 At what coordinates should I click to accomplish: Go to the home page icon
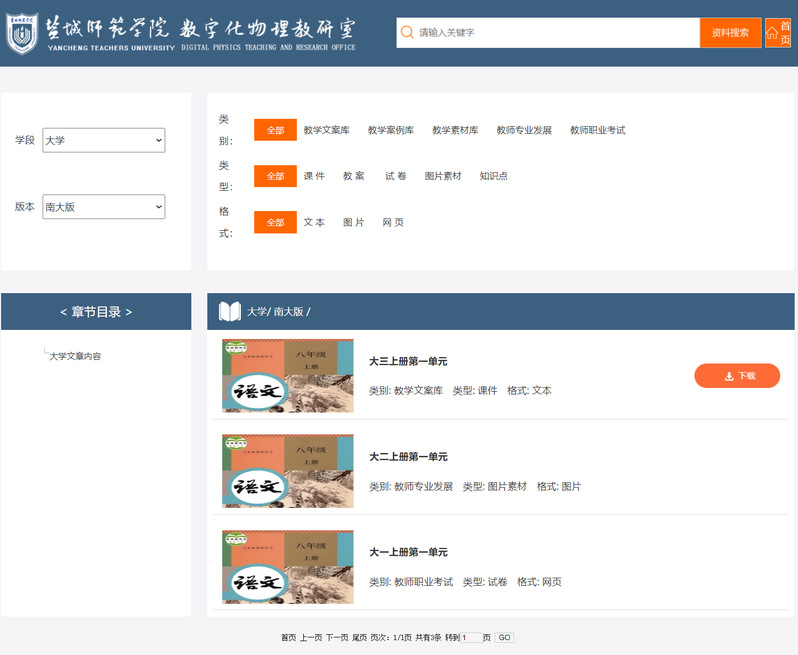pyautogui.click(x=777, y=33)
